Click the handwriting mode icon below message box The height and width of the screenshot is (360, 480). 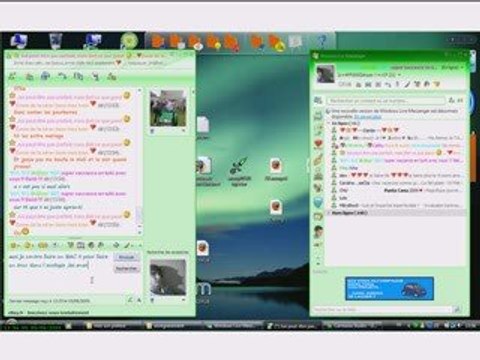(130, 300)
